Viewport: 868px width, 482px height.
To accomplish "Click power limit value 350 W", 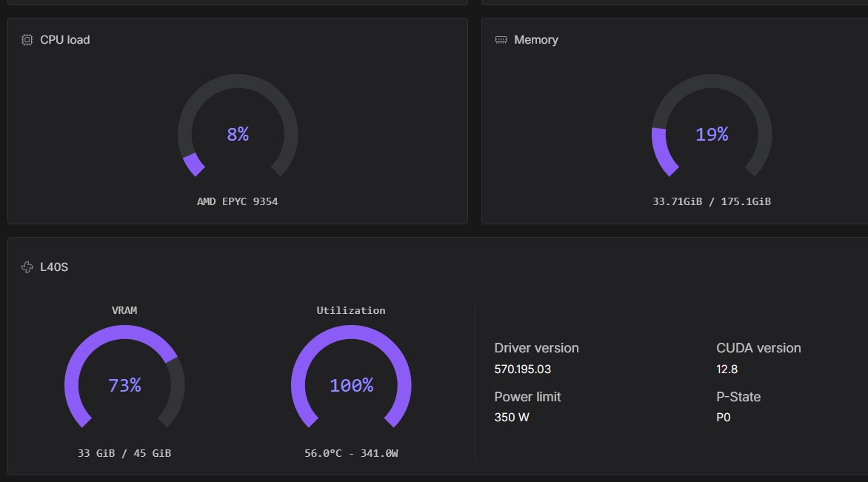I will click(512, 418).
